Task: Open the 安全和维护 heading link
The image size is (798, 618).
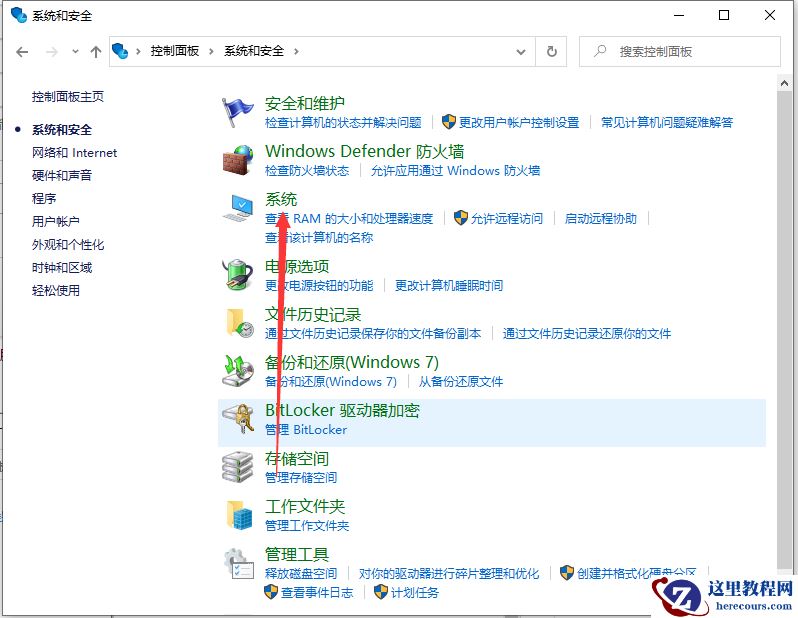Action: 305,103
